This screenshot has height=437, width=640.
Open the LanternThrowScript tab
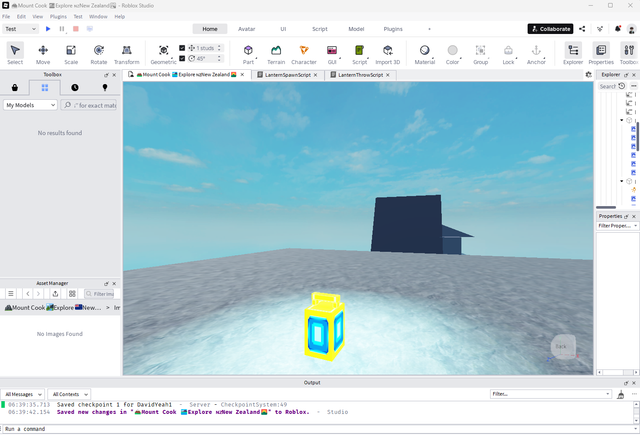[360, 75]
